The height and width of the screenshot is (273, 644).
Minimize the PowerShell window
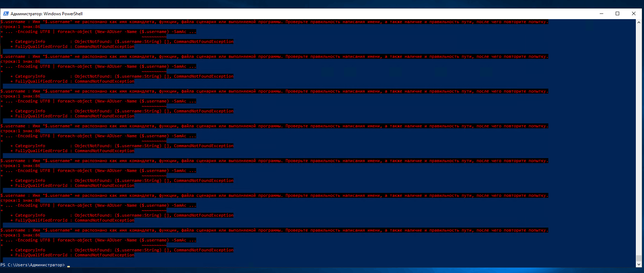coord(601,14)
